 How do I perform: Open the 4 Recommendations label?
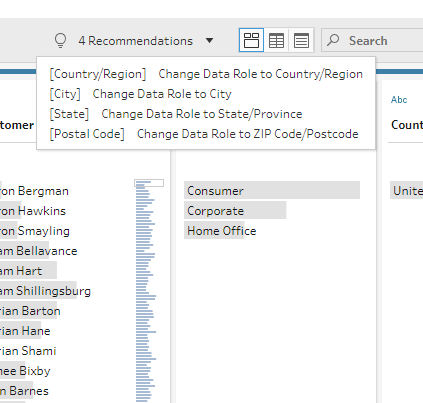pos(136,41)
